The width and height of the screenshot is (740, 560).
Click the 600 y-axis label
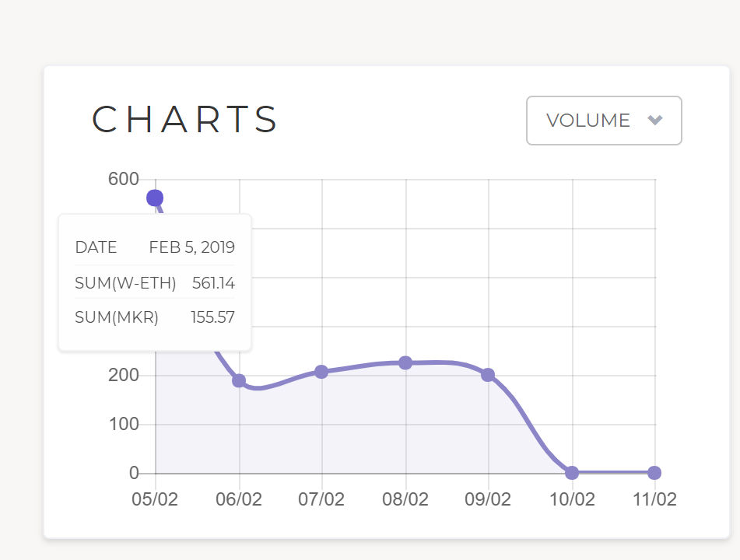pyautogui.click(x=123, y=180)
